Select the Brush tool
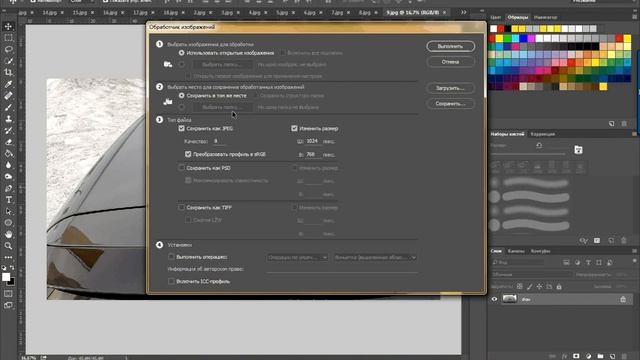The width and height of the screenshot is (640, 360). (x=9, y=107)
